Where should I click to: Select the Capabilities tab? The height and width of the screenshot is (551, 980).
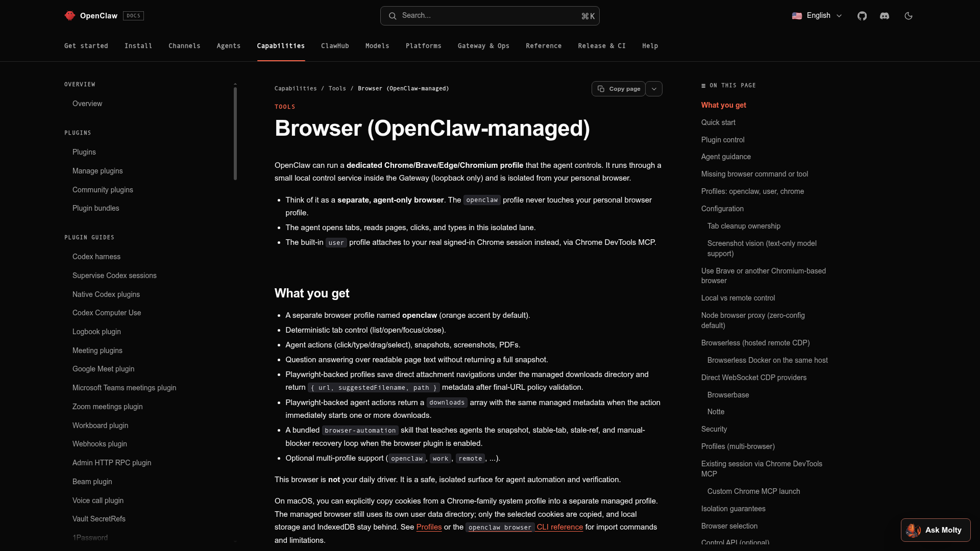(x=281, y=46)
